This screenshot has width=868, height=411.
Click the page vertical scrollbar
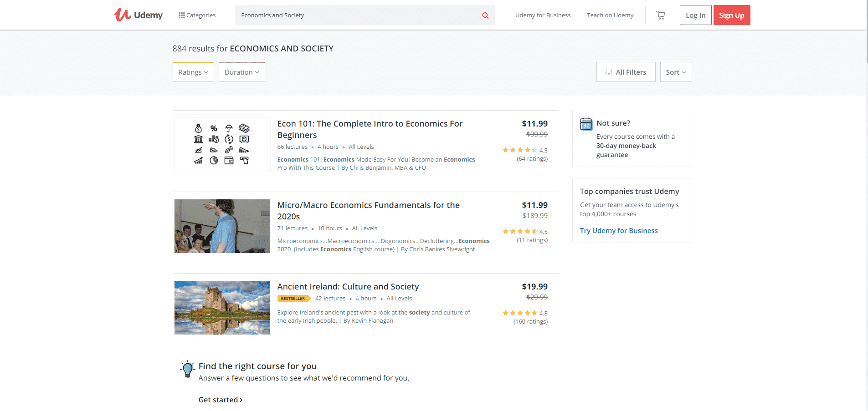866,32
